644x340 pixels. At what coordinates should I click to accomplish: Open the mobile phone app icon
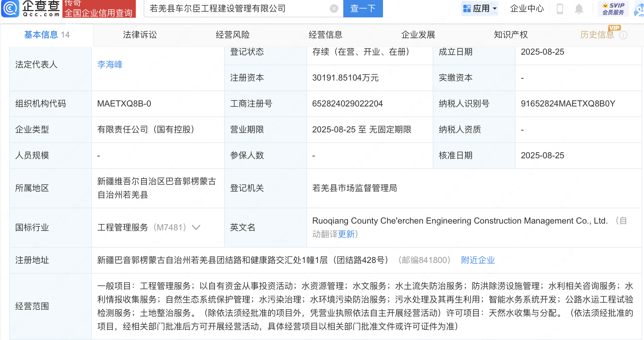click(560, 9)
